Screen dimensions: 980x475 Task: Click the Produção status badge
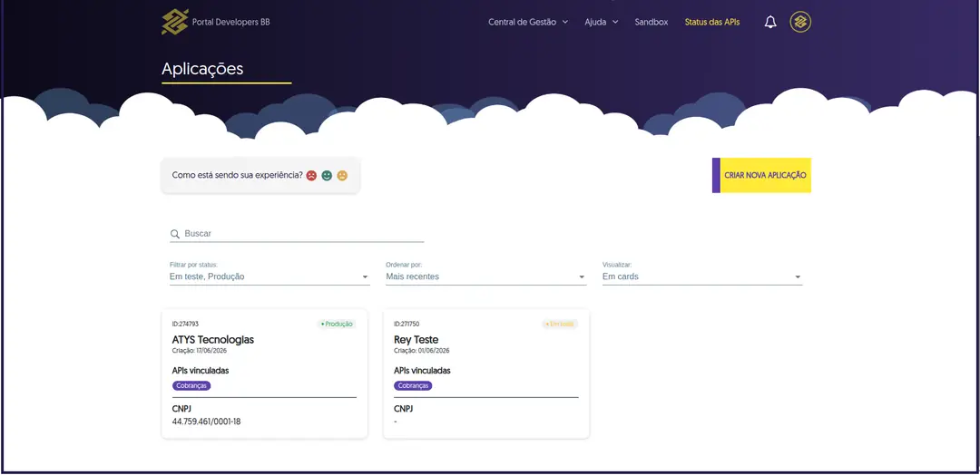pyautogui.click(x=337, y=324)
